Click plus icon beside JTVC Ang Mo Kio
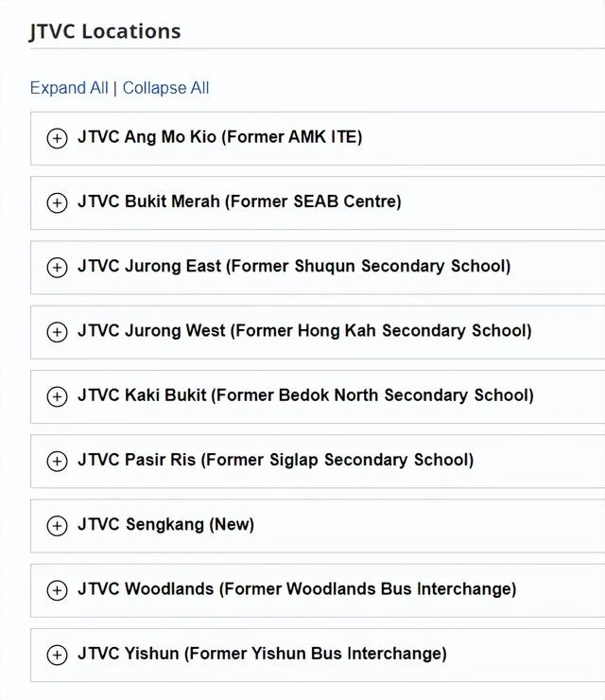605x700 pixels. point(57,138)
